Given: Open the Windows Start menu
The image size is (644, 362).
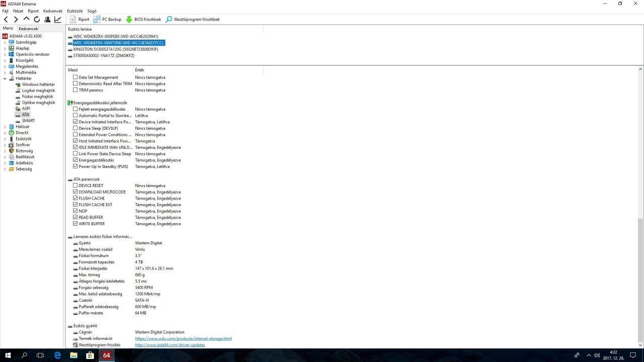Looking at the screenshot, I should point(8,355).
